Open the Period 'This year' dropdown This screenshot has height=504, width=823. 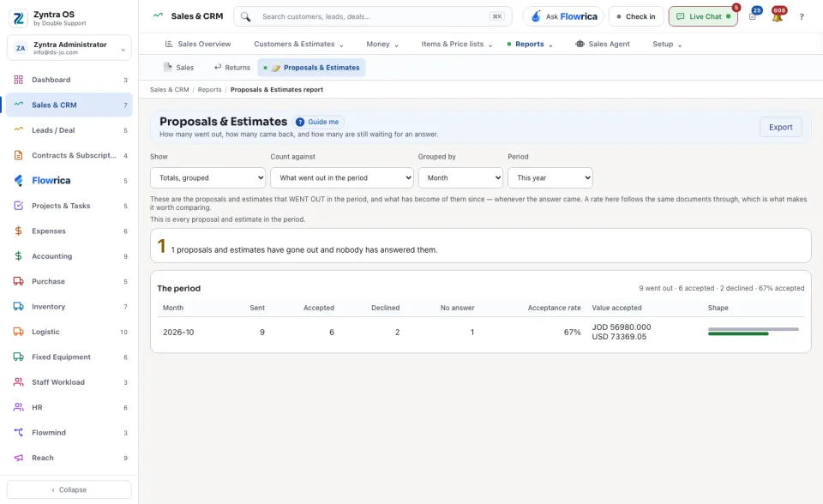550,178
